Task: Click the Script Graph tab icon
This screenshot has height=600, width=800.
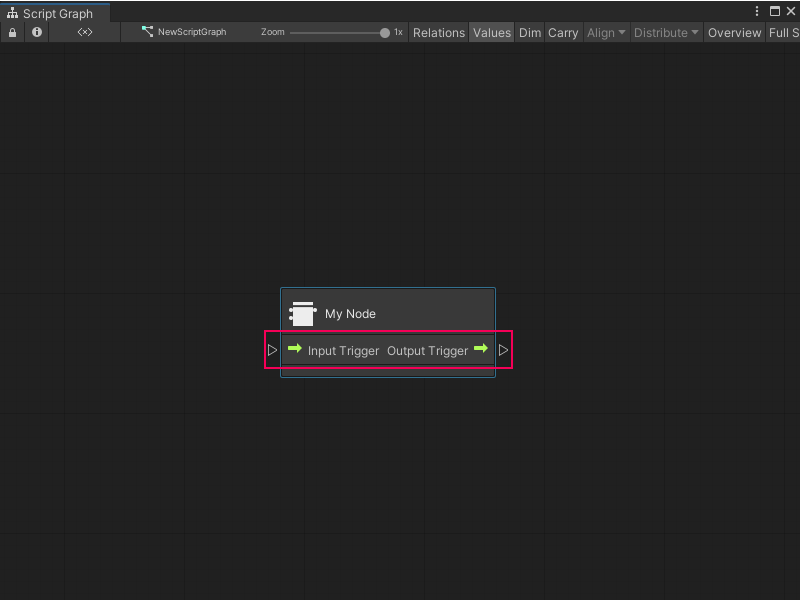Action: pos(14,14)
